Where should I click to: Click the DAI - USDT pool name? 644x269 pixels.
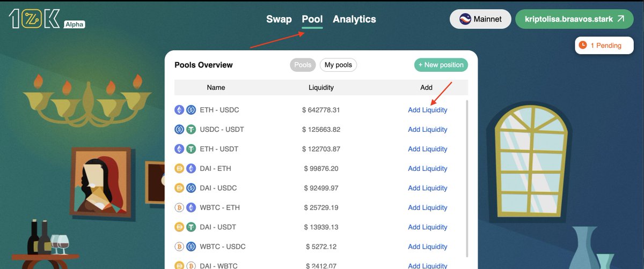click(218, 227)
